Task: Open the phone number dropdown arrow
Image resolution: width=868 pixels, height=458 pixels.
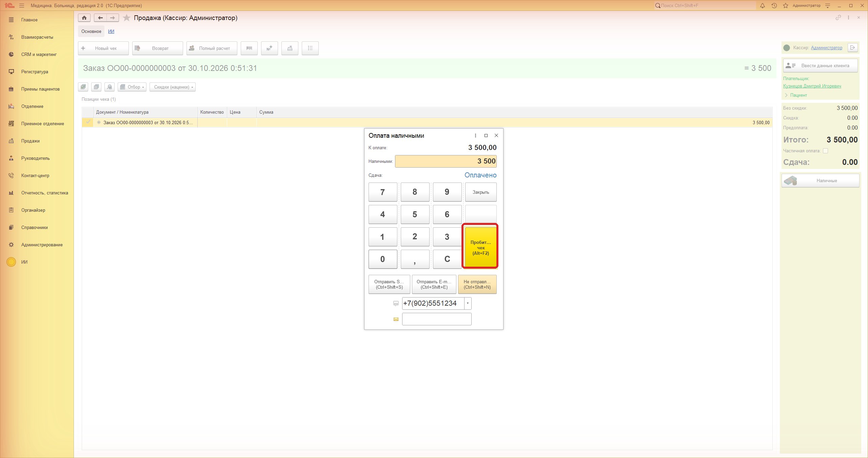Action: click(x=468, y=303)
